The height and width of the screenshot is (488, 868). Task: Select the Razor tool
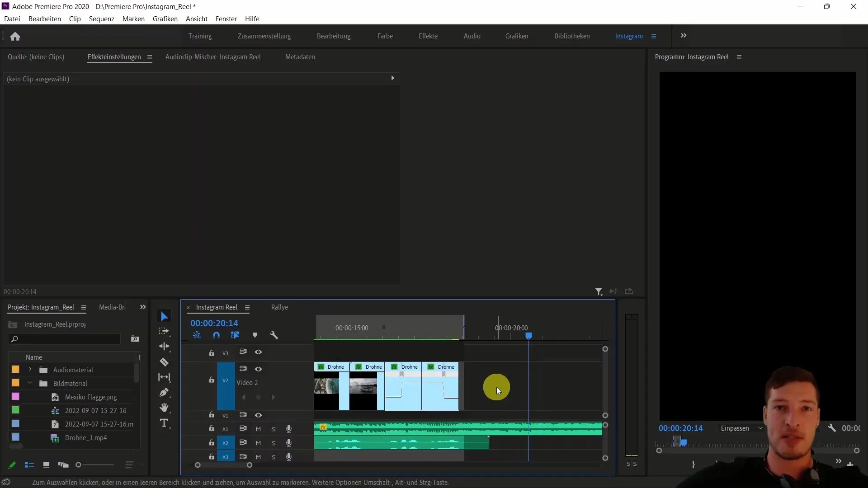(164, 362)
